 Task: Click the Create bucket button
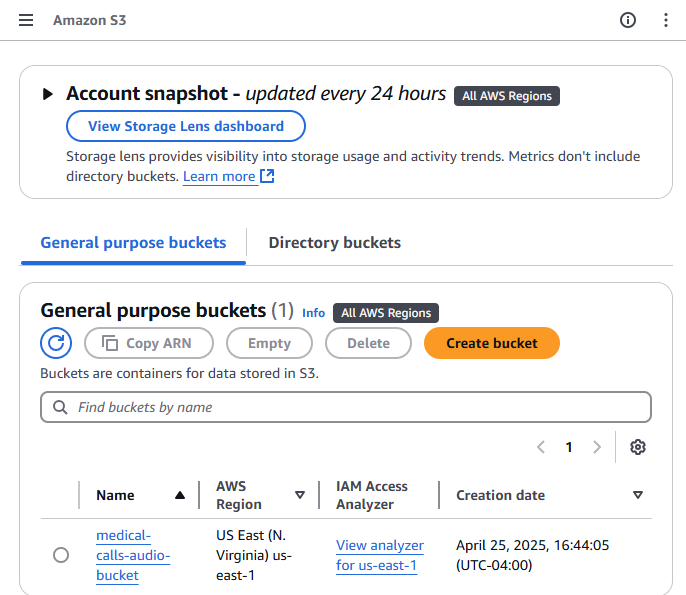[x=491, y=343]
